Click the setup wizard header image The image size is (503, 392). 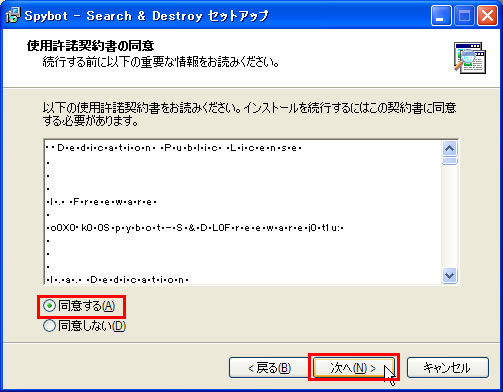(x=470, y=58)
